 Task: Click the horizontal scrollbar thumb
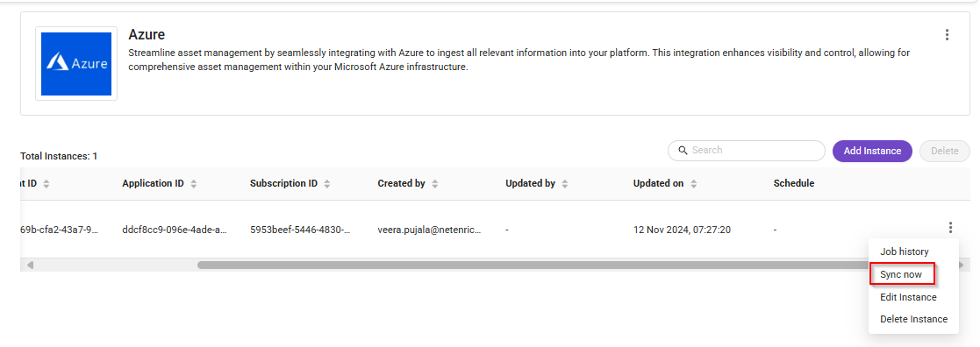[533, 266]
